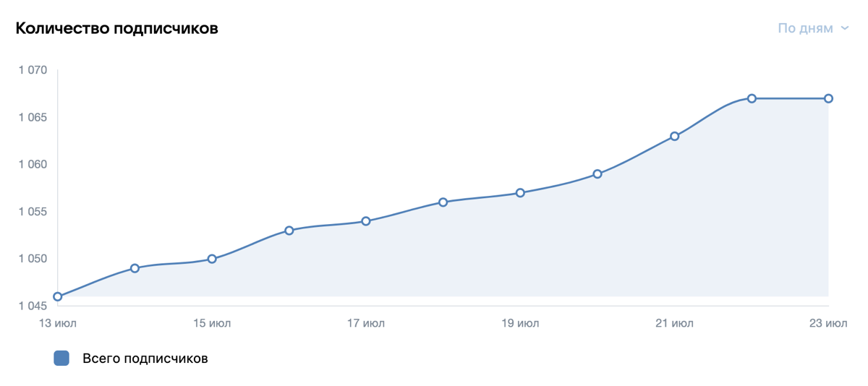Select the data point for 13 июл

58,296
